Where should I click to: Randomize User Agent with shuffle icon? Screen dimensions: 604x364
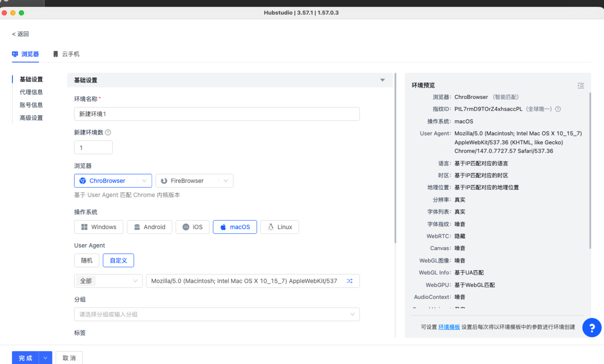point(349,281)
